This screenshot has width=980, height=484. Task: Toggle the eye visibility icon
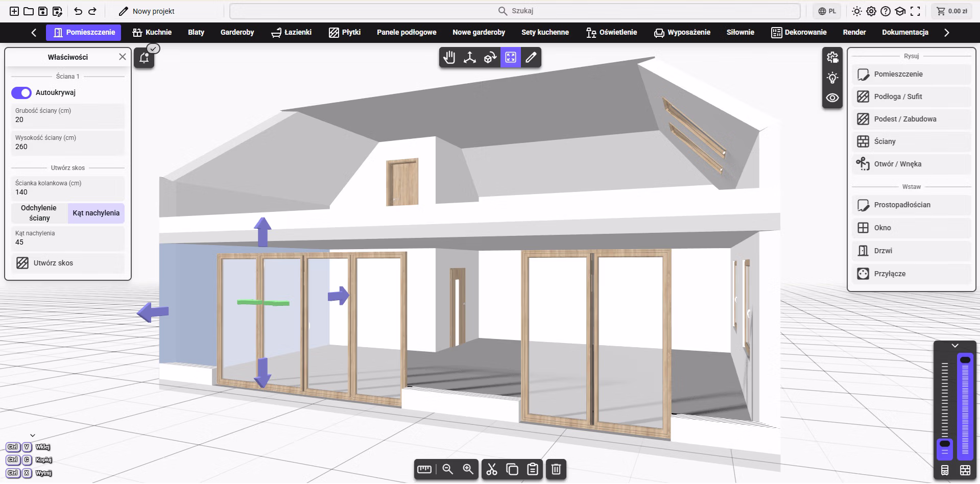[x=832, y=98]
